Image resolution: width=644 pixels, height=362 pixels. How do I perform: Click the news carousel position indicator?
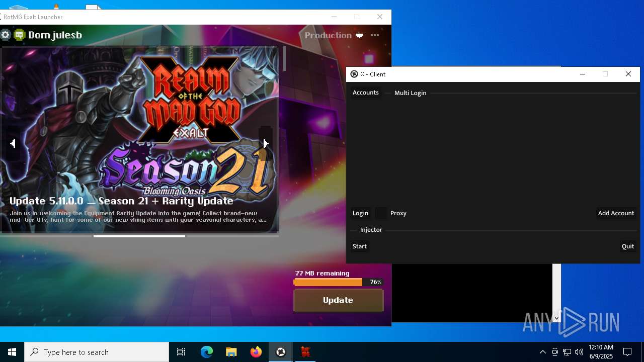[139, 236]
